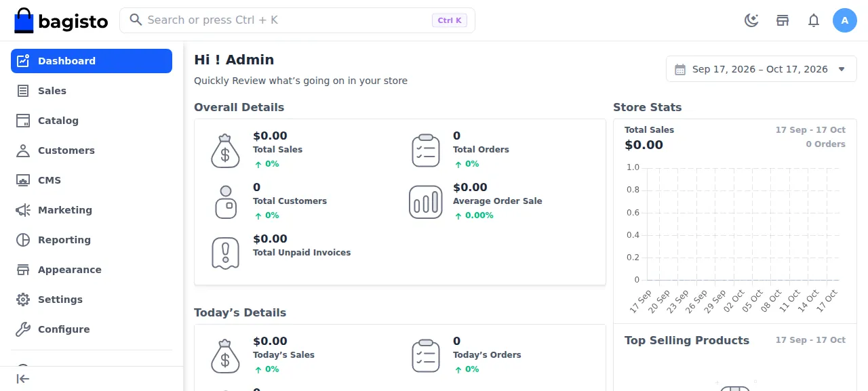Image resolution: width=868 pixels, height=391 pixels.
Task: Open the date range picker dropdown
Action: pyautogui.click(x=762, y=69)
